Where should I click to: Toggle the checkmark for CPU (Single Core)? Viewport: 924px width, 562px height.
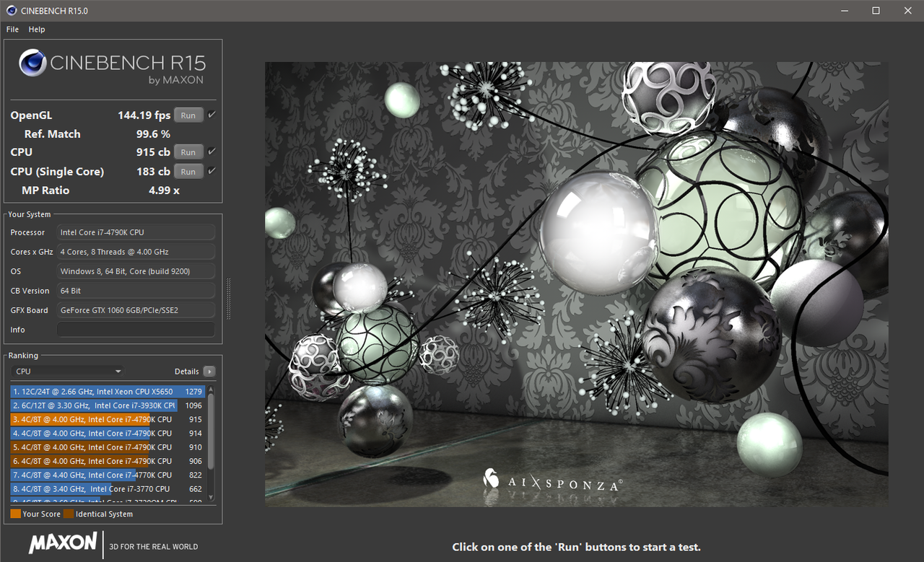click(x=211, y=171)
